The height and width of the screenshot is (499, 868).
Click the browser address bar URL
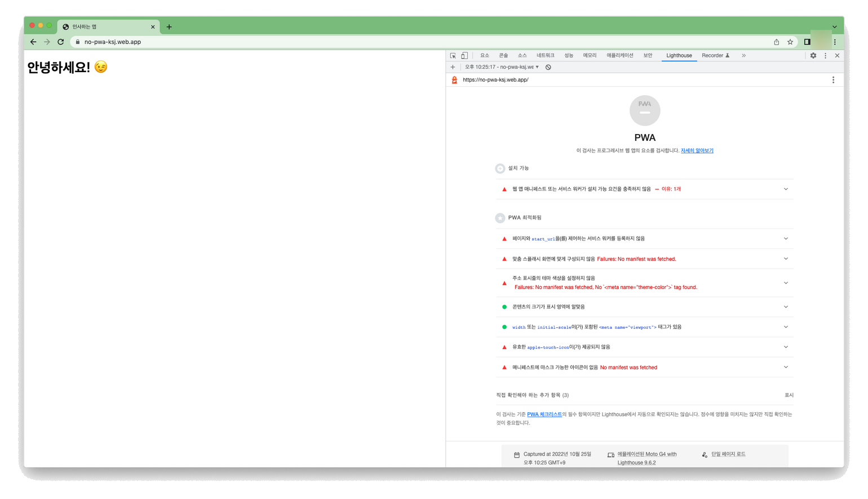click(x=113, y=42)
